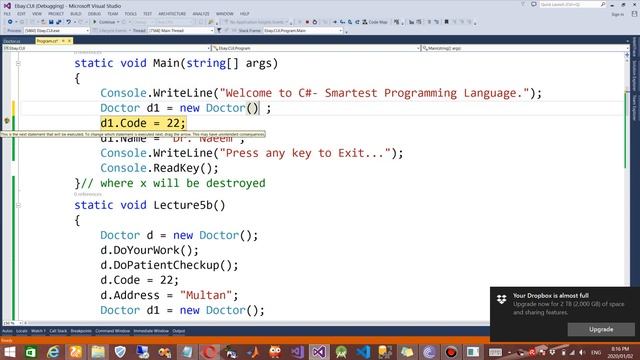Click the red Stop Debugging icon
Screen dimensions: 640x360
tap(307, 22)
